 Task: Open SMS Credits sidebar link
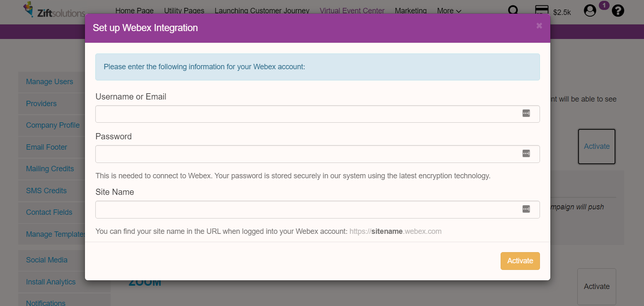click(46, 191)
